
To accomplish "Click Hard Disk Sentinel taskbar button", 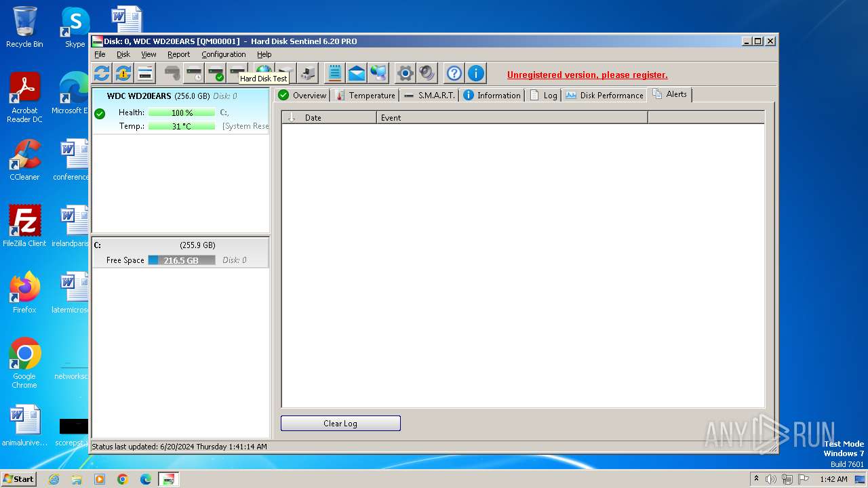I will pos(169,479).
